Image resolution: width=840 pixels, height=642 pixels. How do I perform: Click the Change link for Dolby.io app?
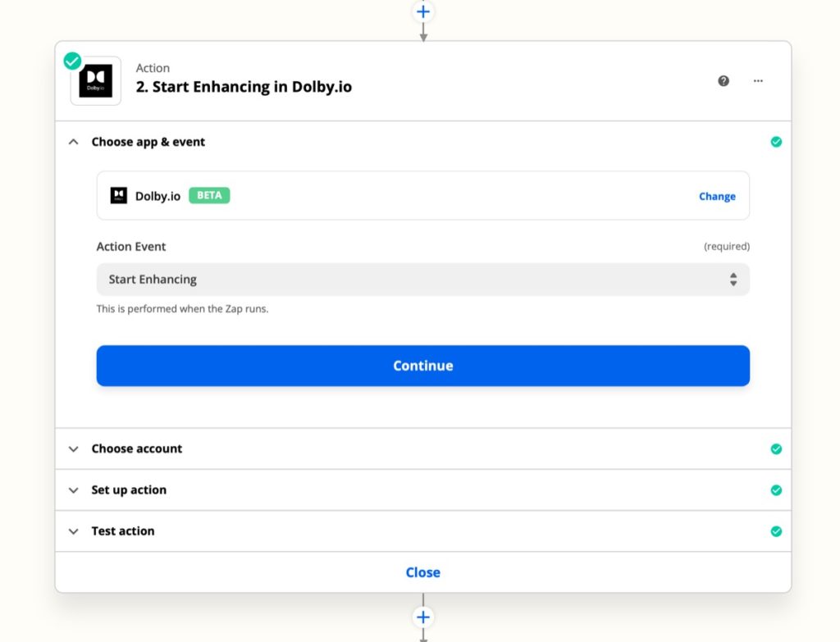717,196
